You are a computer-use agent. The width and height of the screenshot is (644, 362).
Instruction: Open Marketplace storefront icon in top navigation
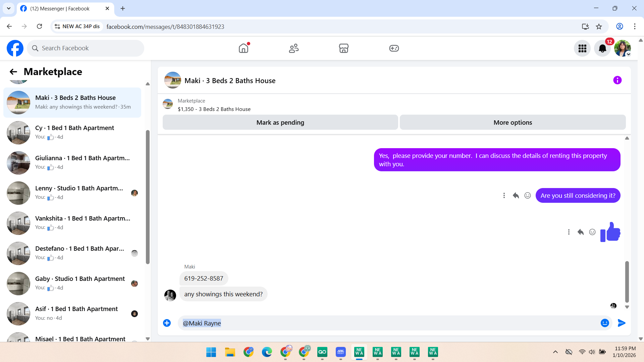click(x=344, y=48)
